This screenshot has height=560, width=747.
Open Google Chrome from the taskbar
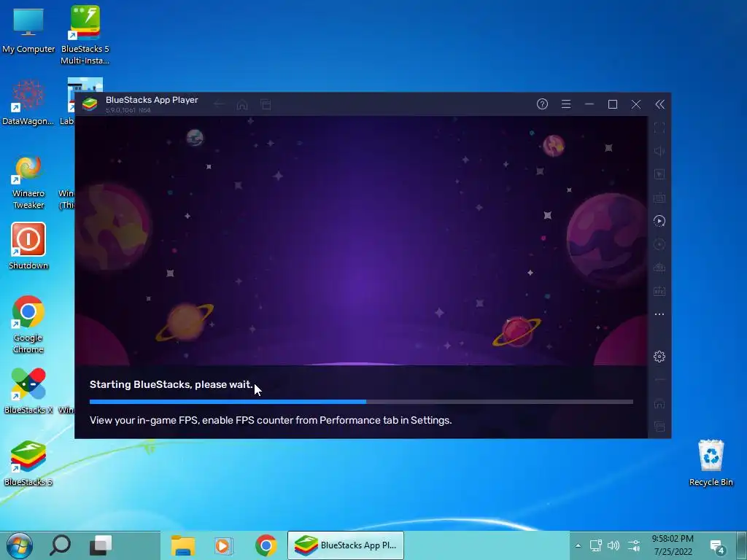click(x=266, y=545)
